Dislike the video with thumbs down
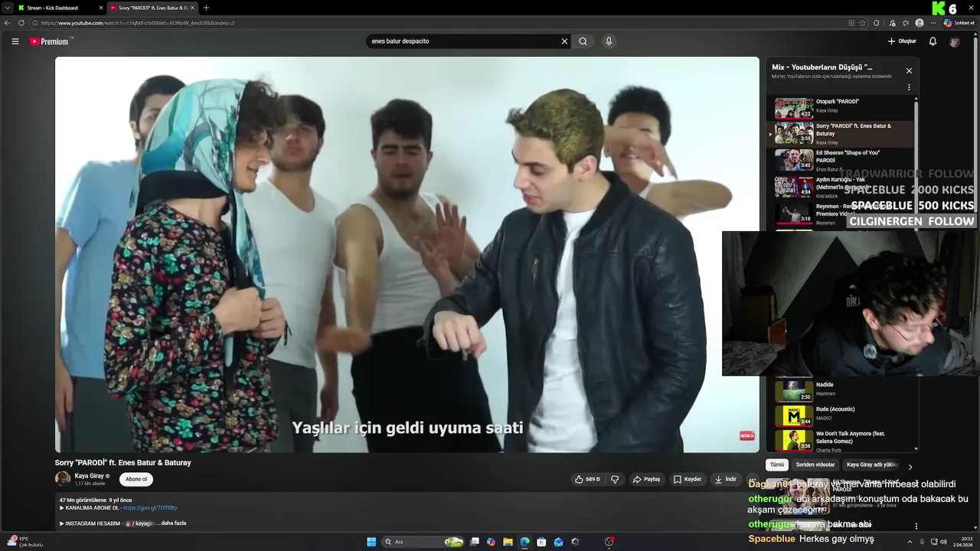The image size is (980, 551). pyautogui.click(x=614, y=479)
